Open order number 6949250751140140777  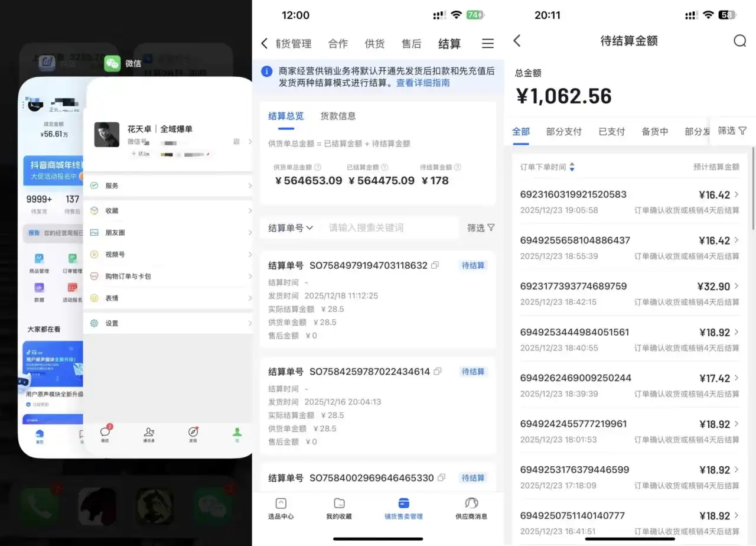(x=572, y=515)
